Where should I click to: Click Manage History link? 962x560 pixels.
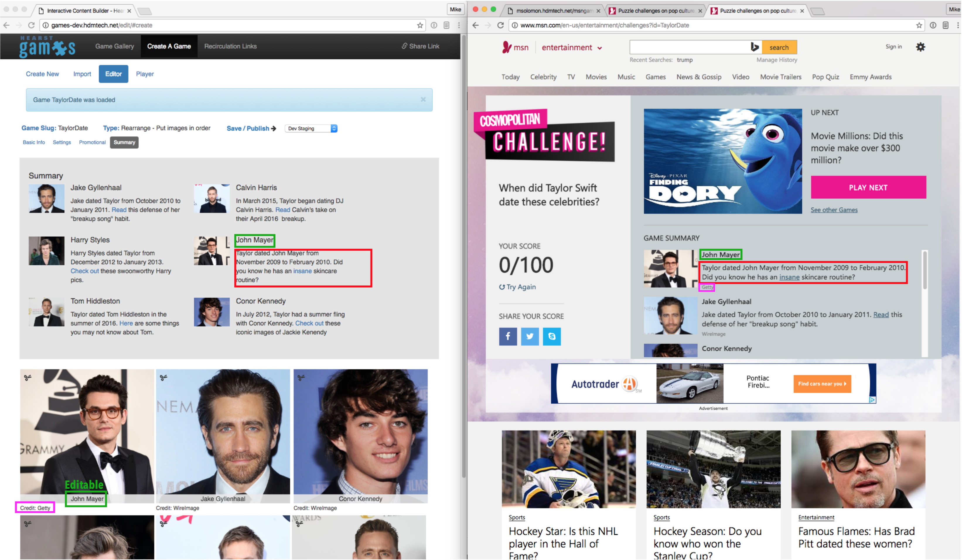(777, 60)
